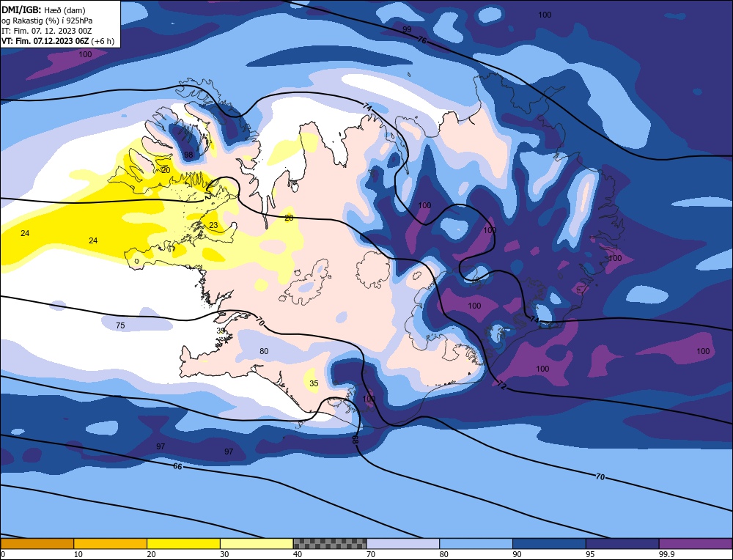Click the '23' humidity value on the map
The image size is (733, 560).
tap(213, 225)
